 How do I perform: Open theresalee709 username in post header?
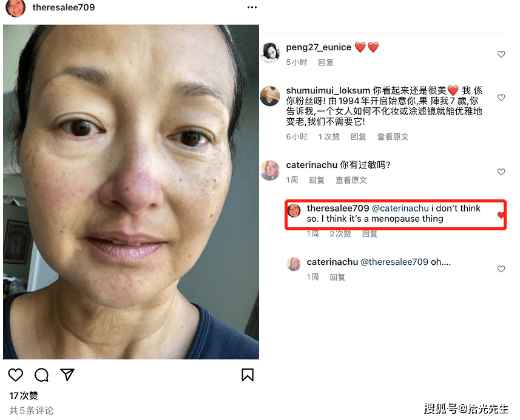pyautogui.click(x=64, y=7)
